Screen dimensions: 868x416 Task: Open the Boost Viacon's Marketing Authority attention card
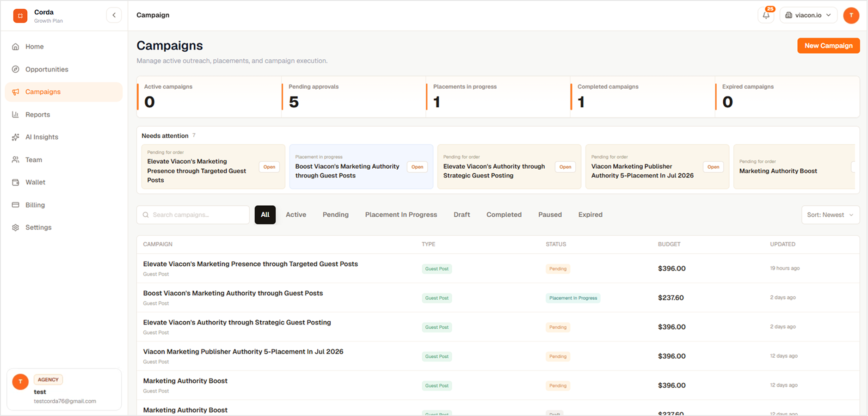(x=361, y=166)
